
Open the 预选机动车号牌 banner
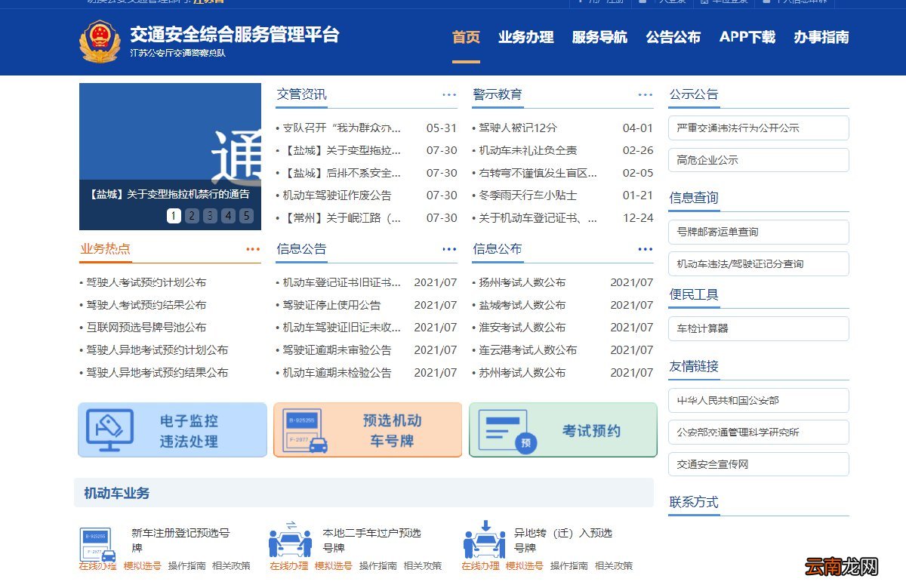point(368,430)
